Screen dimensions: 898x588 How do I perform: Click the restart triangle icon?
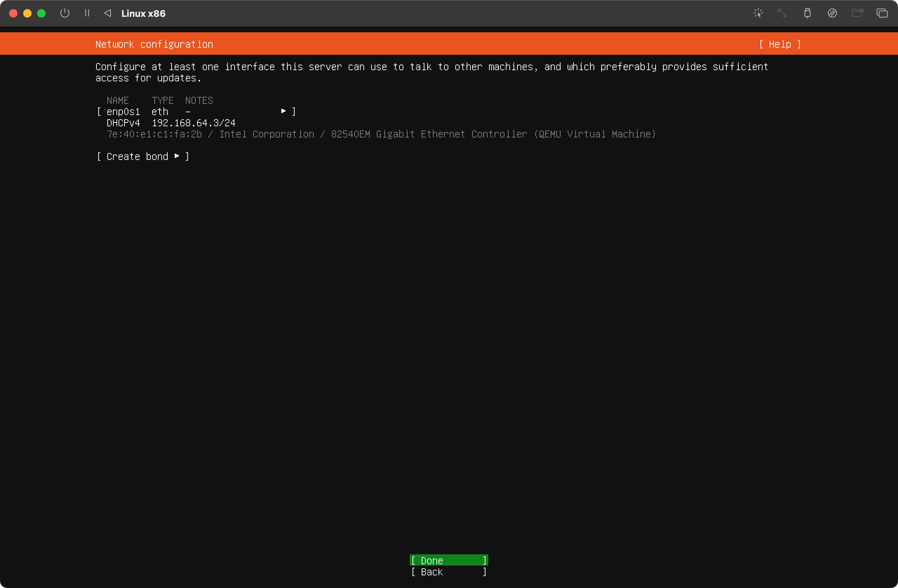pos(108,13)
